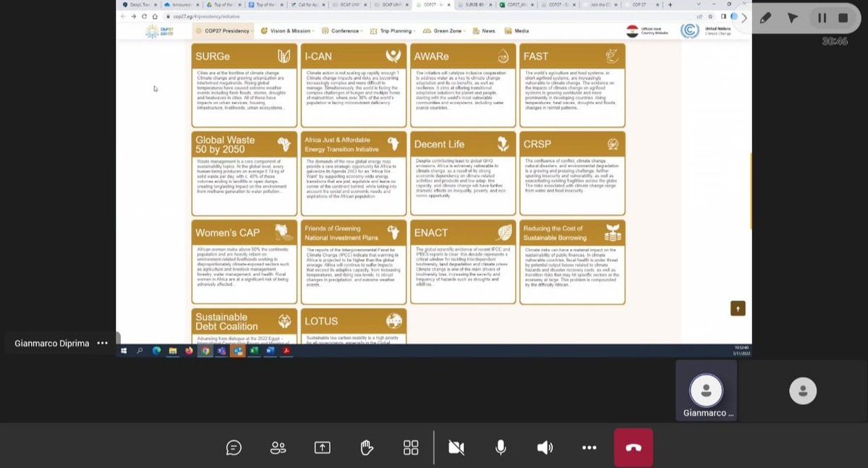Click the Decent Life plant icon
This screenshot has height=468, width=868.
coord(503,144)
